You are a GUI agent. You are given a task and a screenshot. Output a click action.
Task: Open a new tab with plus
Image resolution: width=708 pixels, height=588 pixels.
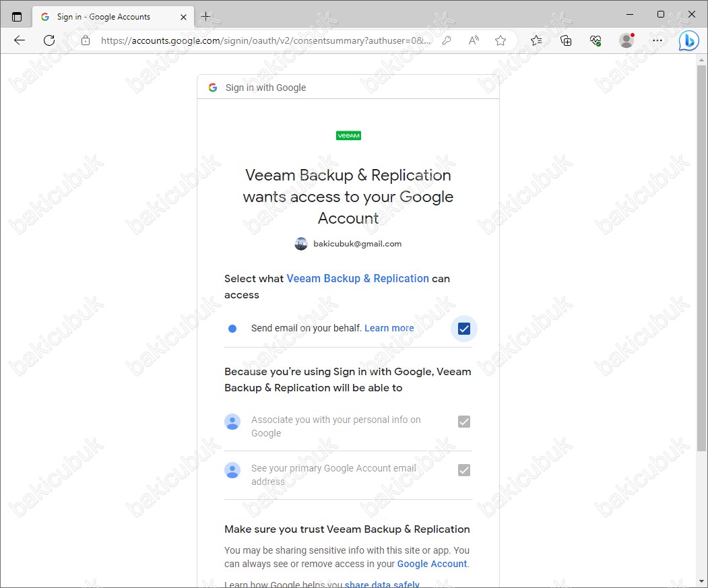click(x=205, y=17)
